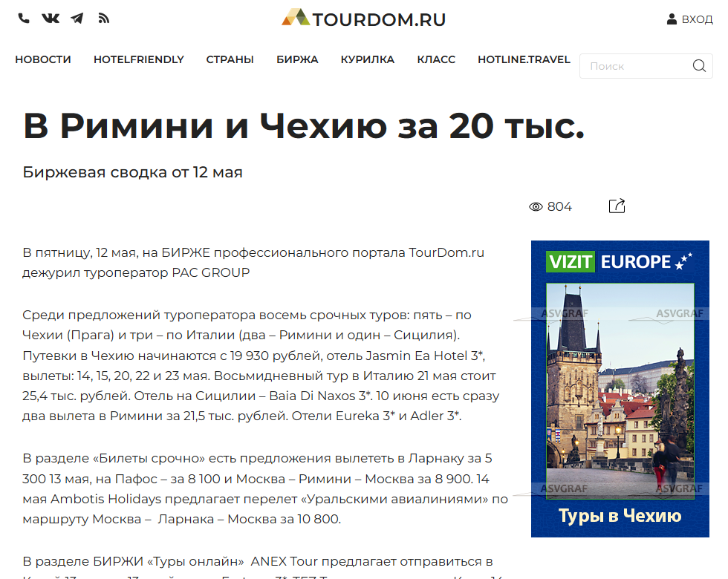The height and width of the screenshot is (579, 728).
Task: Open the VK social network icon
Action: pyautogui.click(x=51, y=19)
